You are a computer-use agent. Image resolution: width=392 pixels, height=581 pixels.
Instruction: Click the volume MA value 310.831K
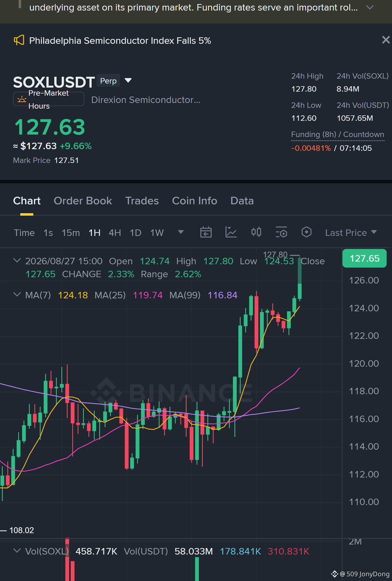click(288, 551)
